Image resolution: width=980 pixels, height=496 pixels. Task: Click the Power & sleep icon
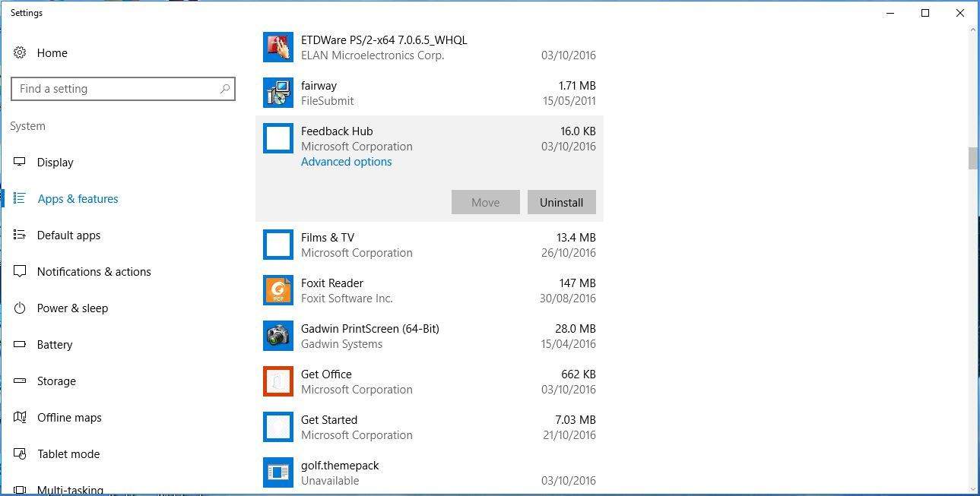pyautogui.click(x=20, y=308)
